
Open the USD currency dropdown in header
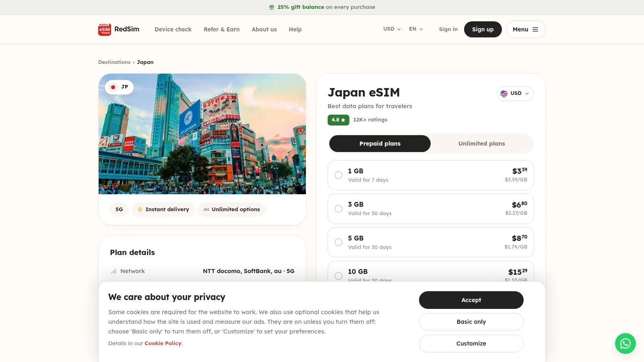392,29
